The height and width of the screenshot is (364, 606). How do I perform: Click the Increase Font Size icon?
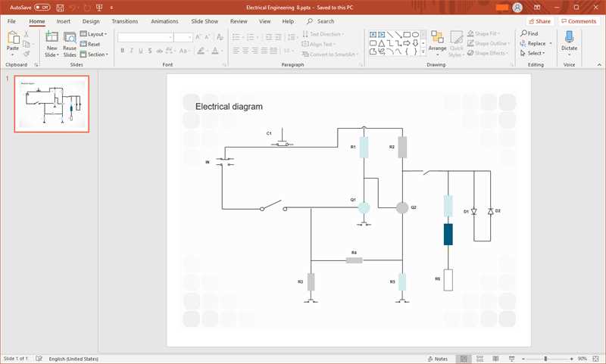pyautogui.click(x=198, y=37)
